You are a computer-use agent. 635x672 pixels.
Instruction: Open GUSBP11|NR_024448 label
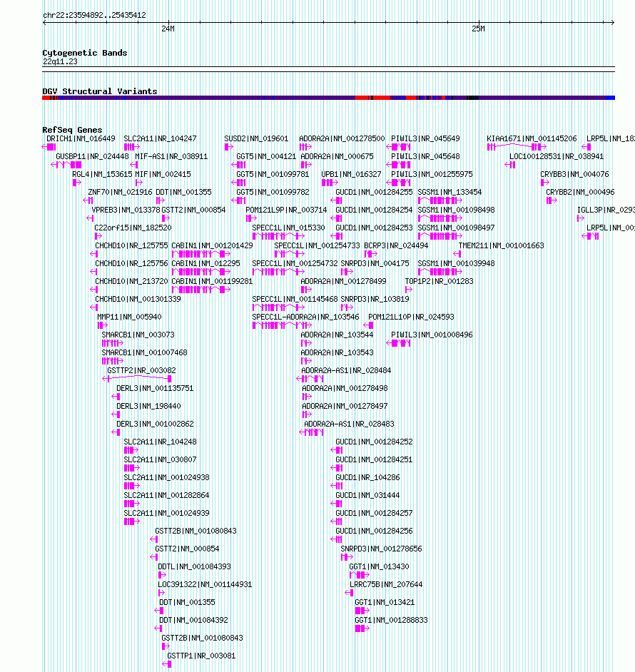pos(92,156)
